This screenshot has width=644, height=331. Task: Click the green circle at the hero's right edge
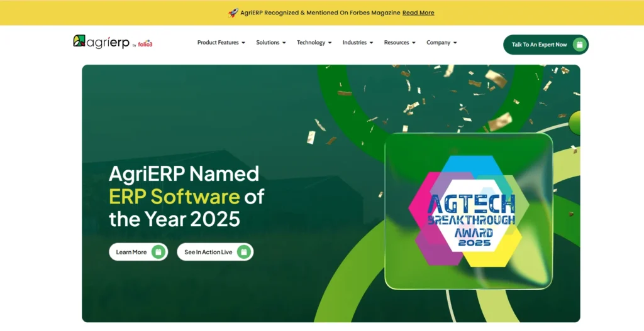pyautogui.click(x=575, y=122)
